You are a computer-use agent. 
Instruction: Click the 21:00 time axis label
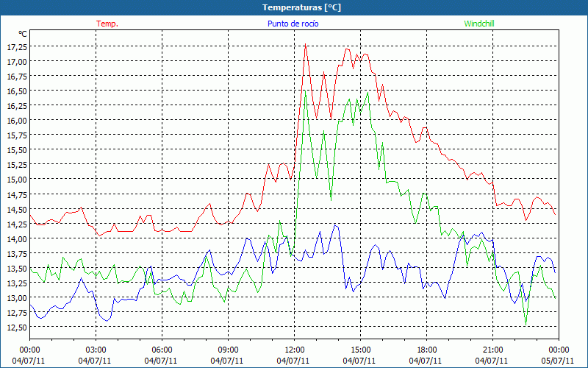click(492, 350)
